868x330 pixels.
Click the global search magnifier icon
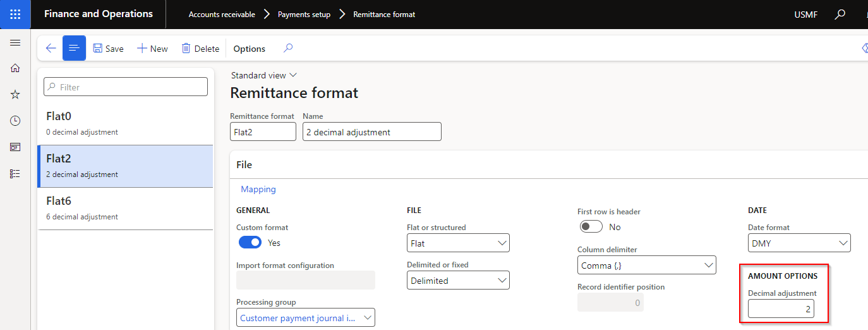coord(840,14)
